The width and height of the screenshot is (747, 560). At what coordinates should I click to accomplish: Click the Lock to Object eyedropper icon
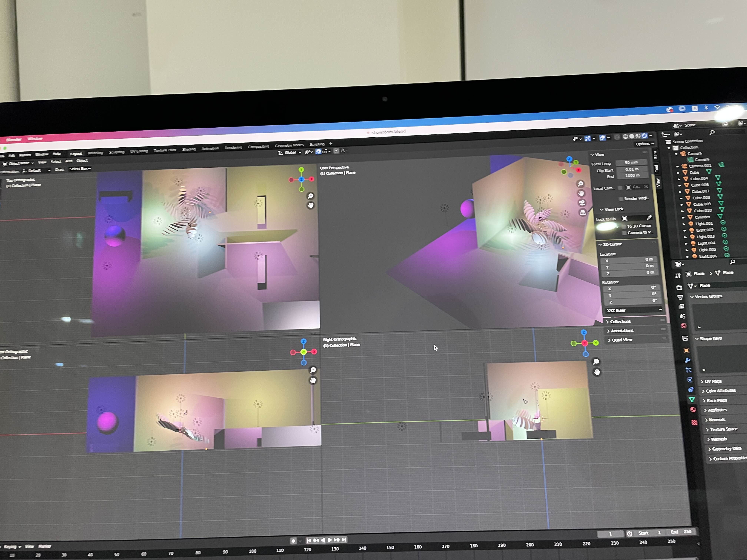[x=649, y=218]
